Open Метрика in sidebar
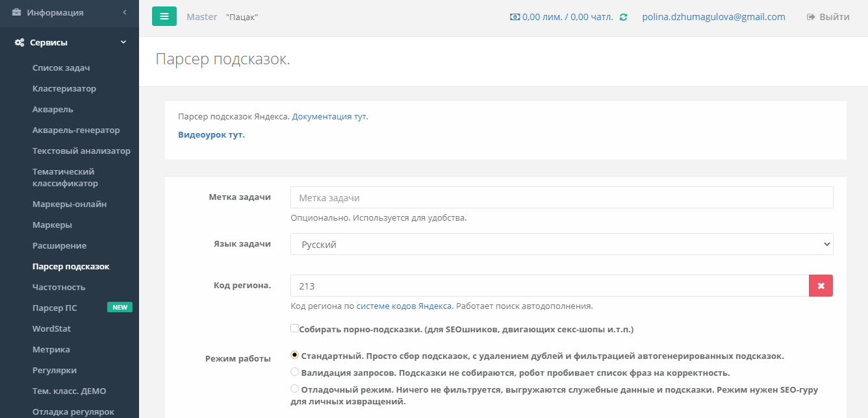The width and height of the screenshot is (868, 418). point(51,350)
